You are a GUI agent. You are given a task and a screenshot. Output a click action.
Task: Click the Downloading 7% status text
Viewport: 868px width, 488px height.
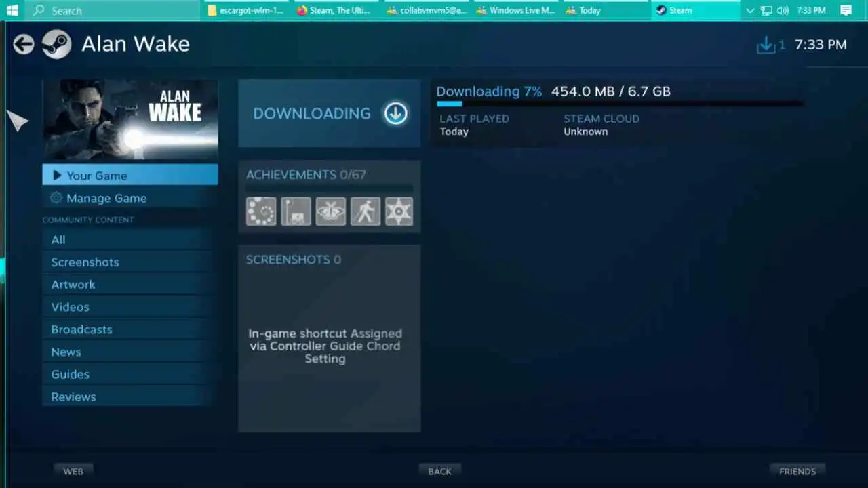pyautogui.click(x=489, y=91)
